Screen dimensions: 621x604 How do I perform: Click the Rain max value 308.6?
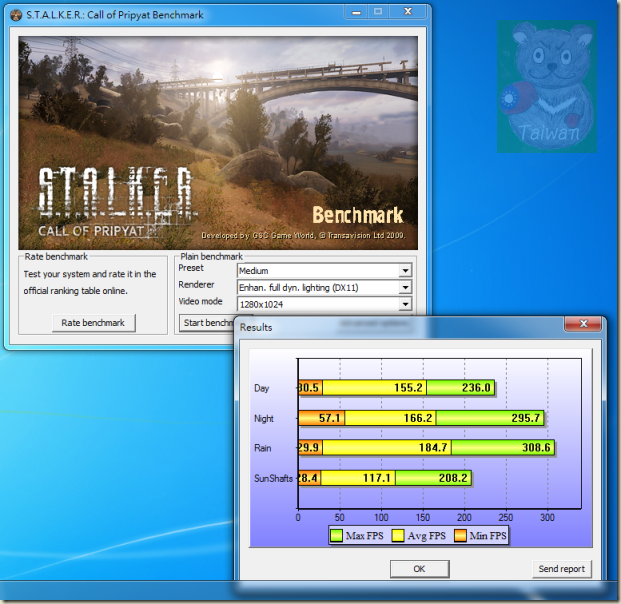(536, 448)
